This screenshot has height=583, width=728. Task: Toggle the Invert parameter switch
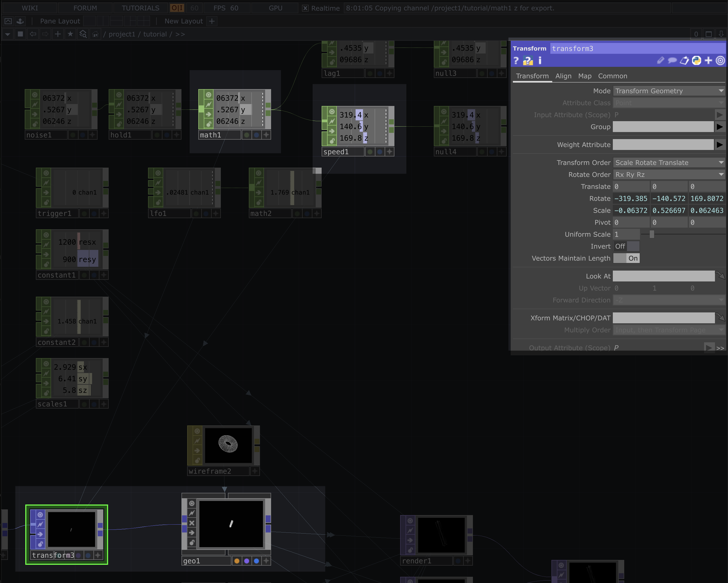[626, 246]
